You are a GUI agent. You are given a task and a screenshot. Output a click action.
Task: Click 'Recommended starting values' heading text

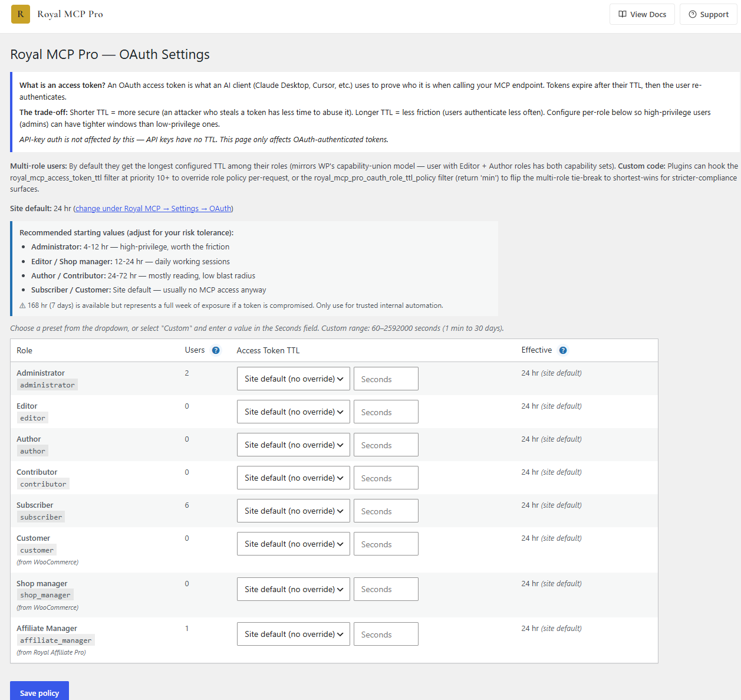click(x=126, y=233)
